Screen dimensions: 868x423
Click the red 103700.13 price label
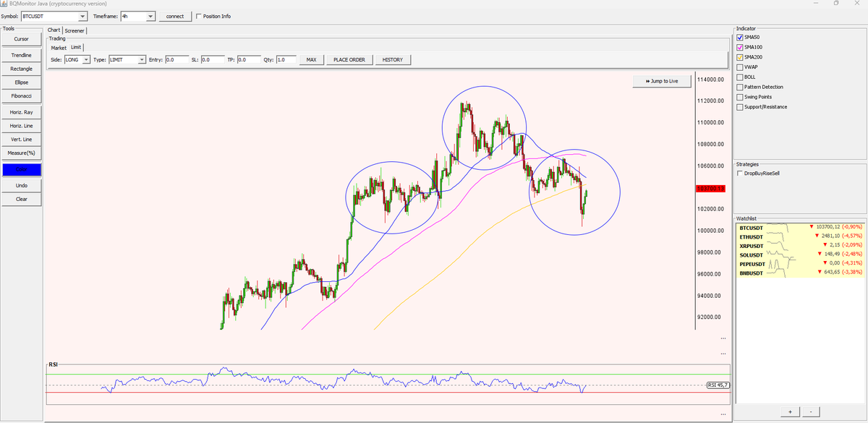click(710, 189)
